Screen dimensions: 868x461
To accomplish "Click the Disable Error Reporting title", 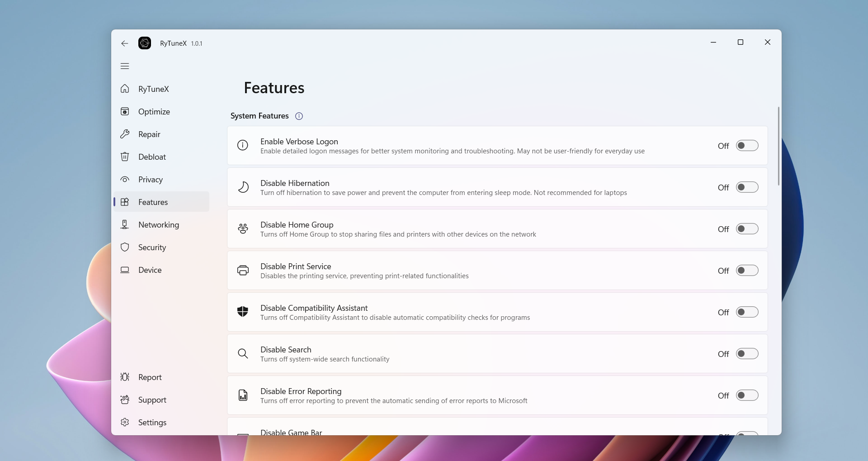I will (x=301, y=391).
